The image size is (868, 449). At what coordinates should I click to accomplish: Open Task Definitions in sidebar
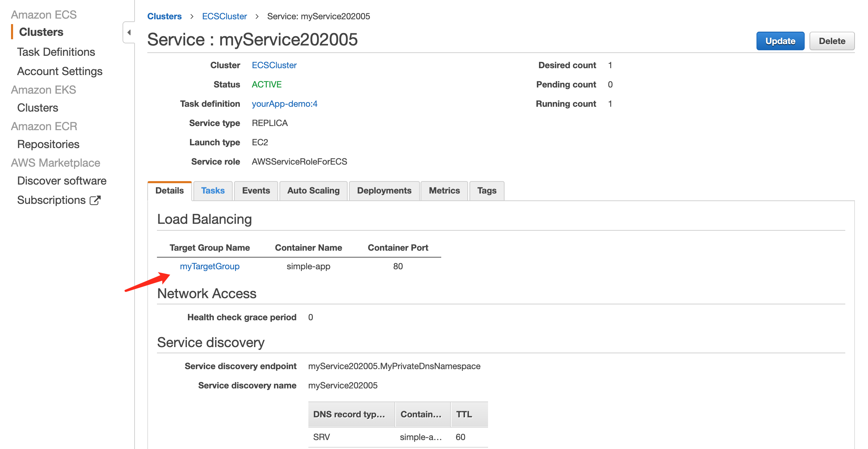coord(56,52)
